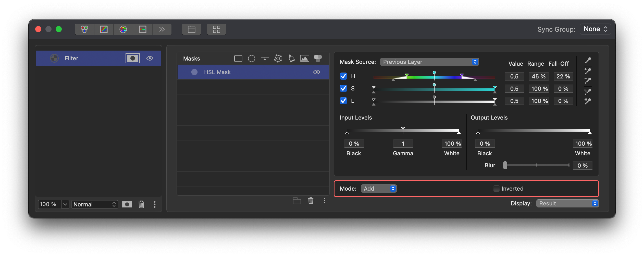Click the lightness slider center handle

[x=434, y=97]
